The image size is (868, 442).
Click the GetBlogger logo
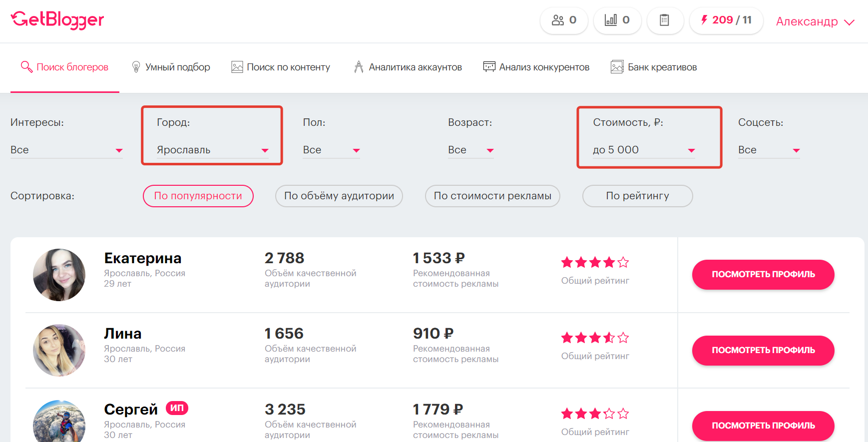pyautogui.click(x=57, y=20)
